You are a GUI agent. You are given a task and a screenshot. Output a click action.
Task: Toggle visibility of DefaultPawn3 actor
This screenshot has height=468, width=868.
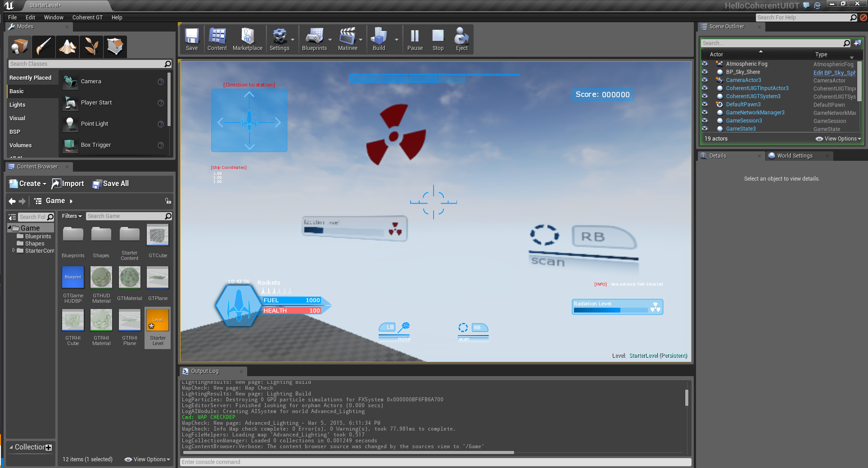click(x=705, y=105)
